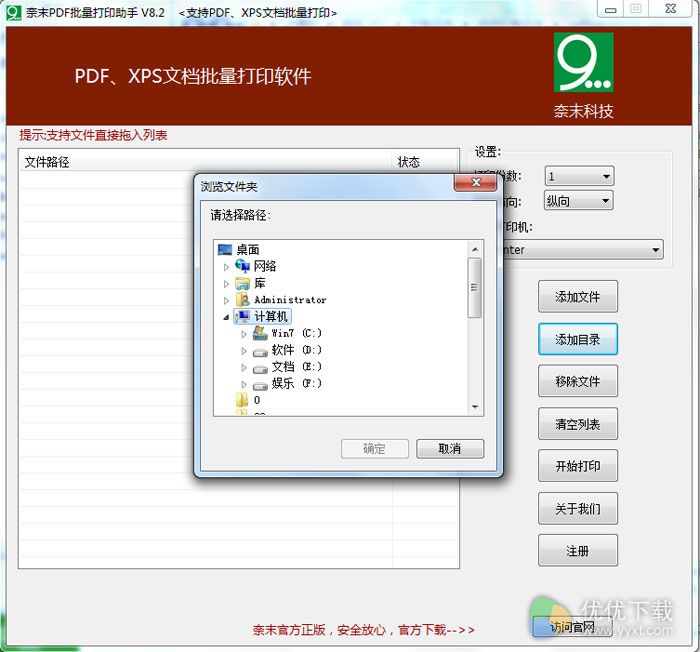Click the 开始打印 button
The height and width of the screenshot is (652, 700).
(x=578, y=466)
